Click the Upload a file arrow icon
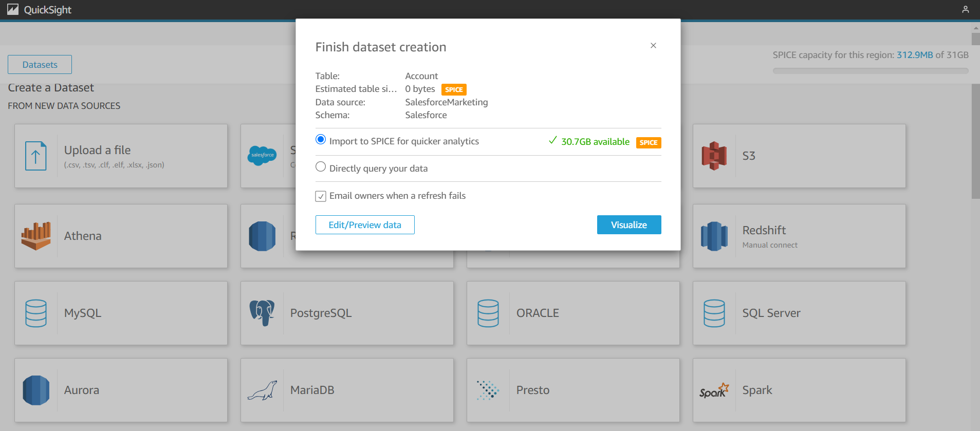 36,156
